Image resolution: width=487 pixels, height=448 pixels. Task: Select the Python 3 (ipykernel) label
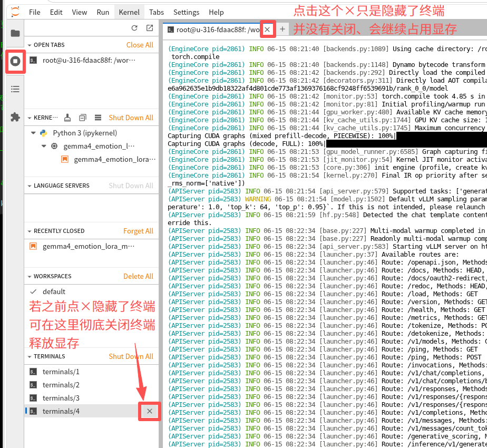(x=85, y=133)
